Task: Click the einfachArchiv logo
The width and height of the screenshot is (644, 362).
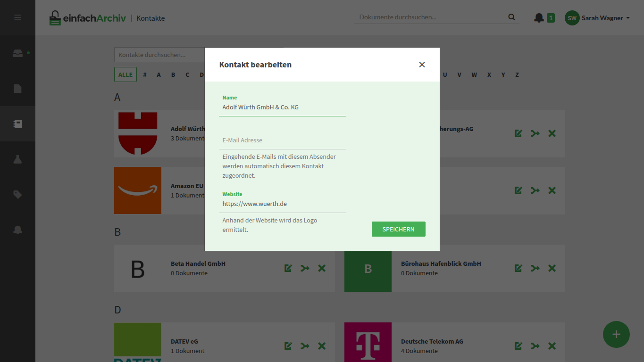Action: click(88, 18)
